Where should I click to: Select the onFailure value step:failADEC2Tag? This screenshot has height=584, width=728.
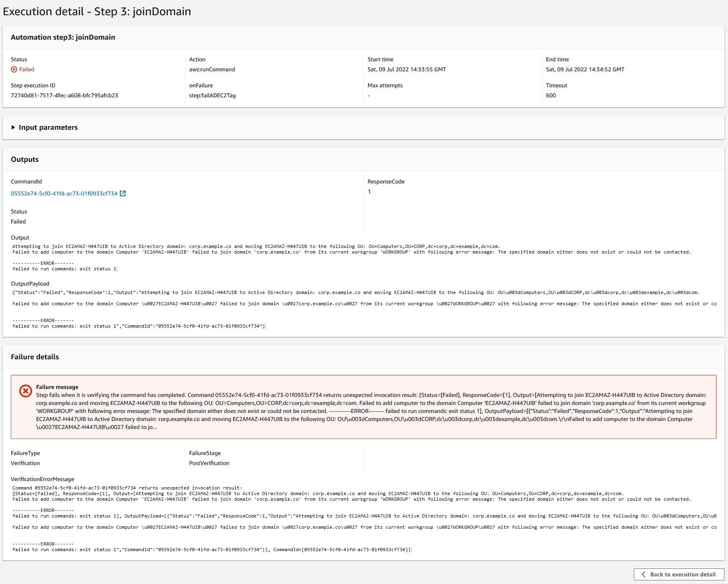point(212,95)
